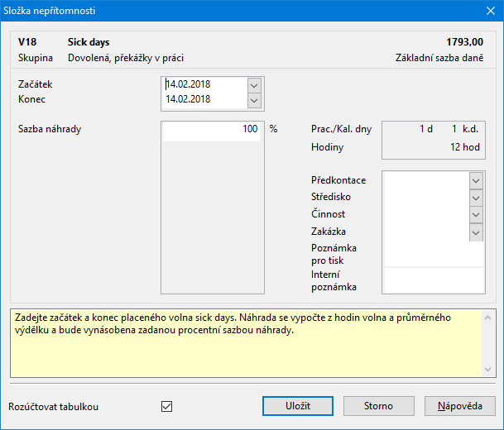Viewport: 504px width, 430px height.
Task: Click help text scrollbar up arrow
Action: [x=488, y=318]
